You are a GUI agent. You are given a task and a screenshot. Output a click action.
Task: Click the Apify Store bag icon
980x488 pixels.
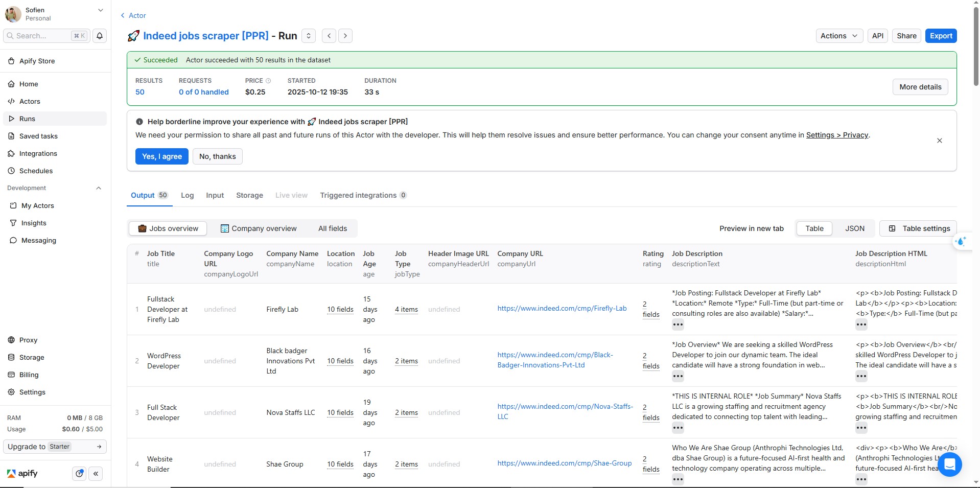click(x=12, y=61)
